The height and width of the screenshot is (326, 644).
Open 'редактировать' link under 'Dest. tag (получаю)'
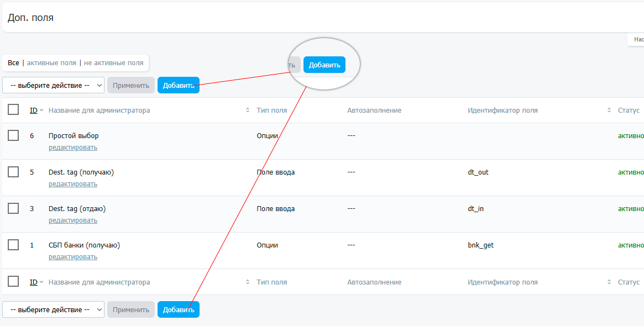(x=72, y=184)
